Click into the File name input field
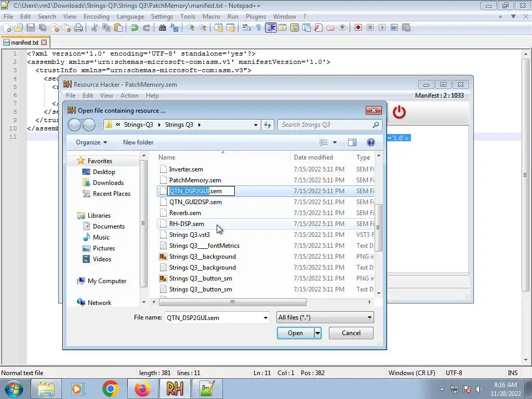532x399 pixels. click(213, 318)
